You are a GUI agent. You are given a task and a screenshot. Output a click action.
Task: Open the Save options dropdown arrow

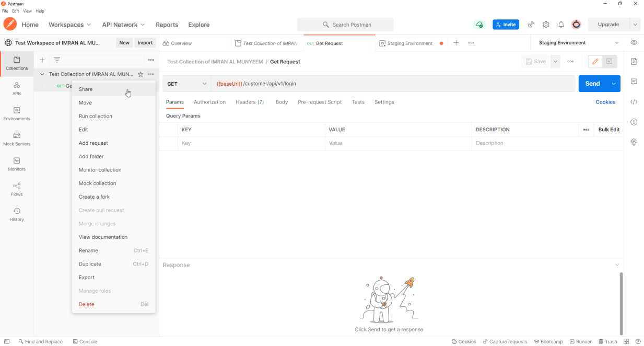[x=555, y=62]
